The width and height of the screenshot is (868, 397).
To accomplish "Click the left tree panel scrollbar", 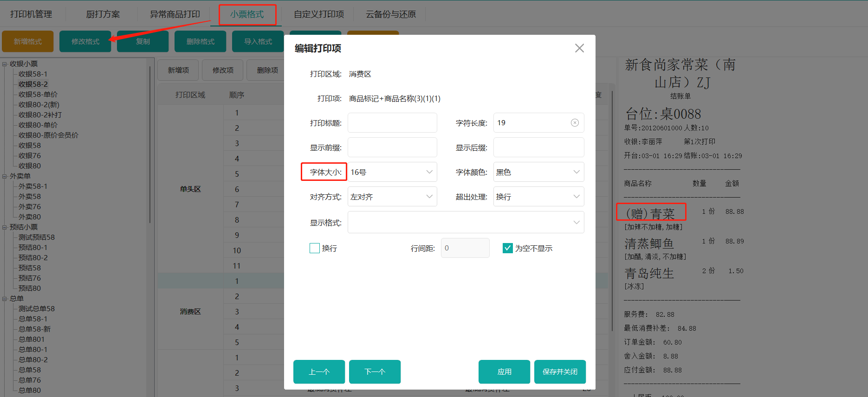I will (x=150, y=144).
